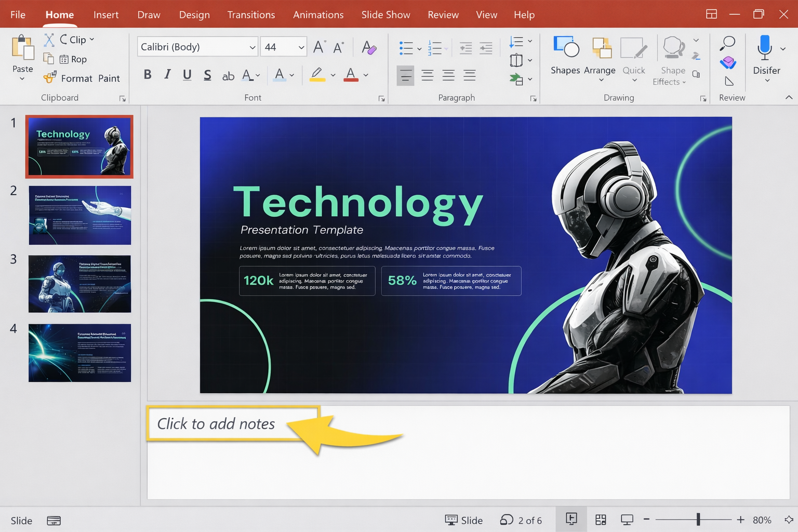Viewport: 798px width, 532px height.
Task: Switch to Slide Sorter view
Action: click(x=601, y=520)
